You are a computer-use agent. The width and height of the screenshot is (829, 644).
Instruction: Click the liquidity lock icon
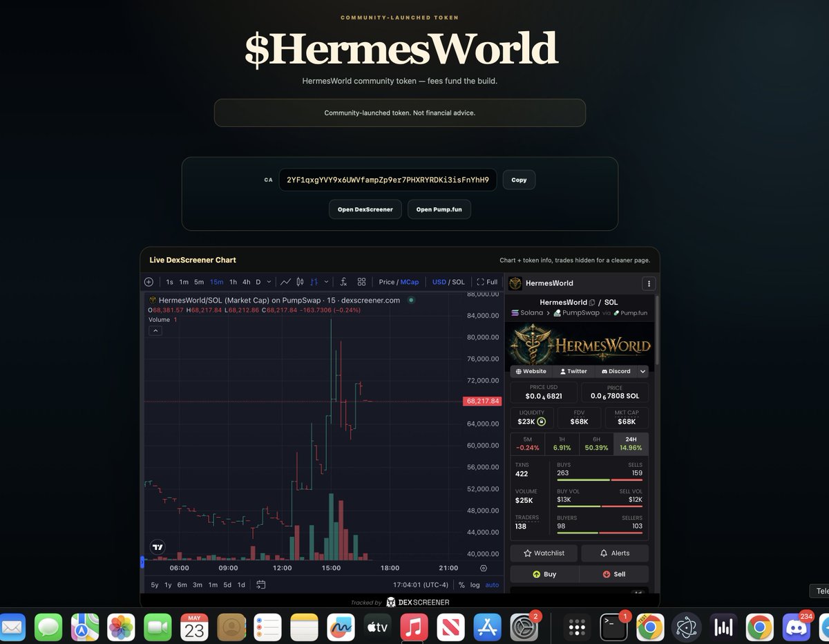(542, 421)
